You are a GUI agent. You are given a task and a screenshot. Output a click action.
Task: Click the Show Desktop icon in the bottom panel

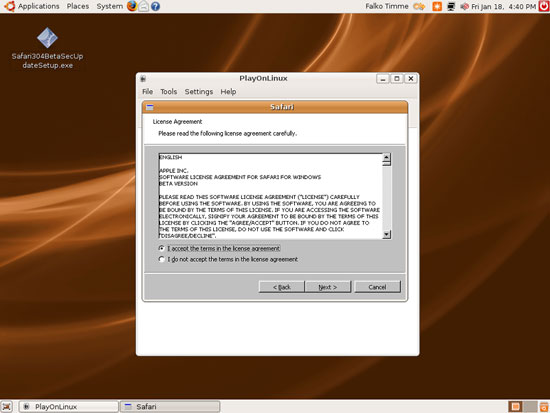pos(7,407)
